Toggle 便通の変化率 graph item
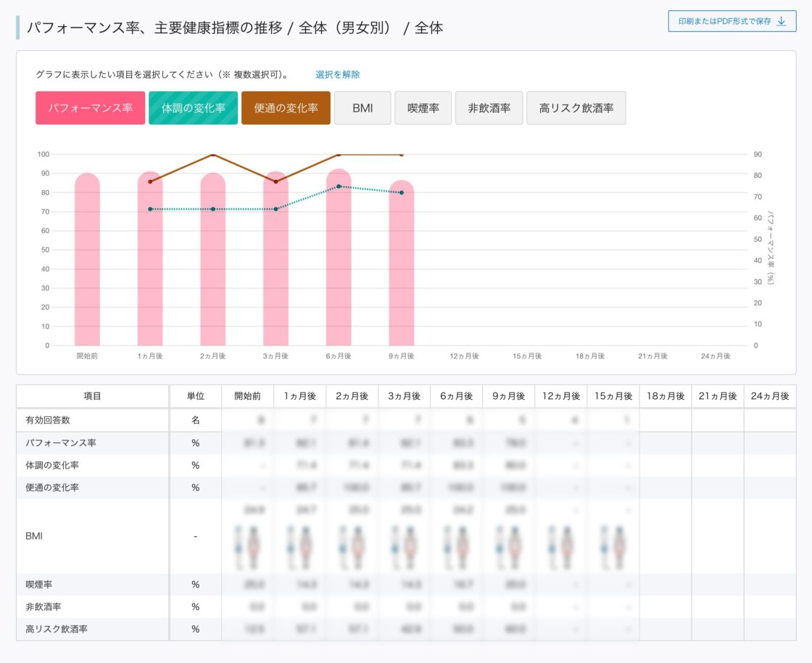The image size is (812, 663). [286, 108]
